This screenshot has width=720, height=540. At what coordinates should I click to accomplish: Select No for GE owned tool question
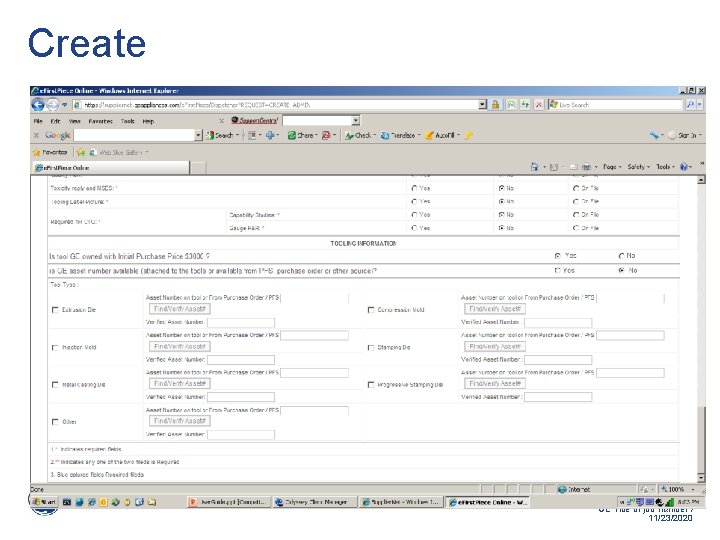point(622,256)
